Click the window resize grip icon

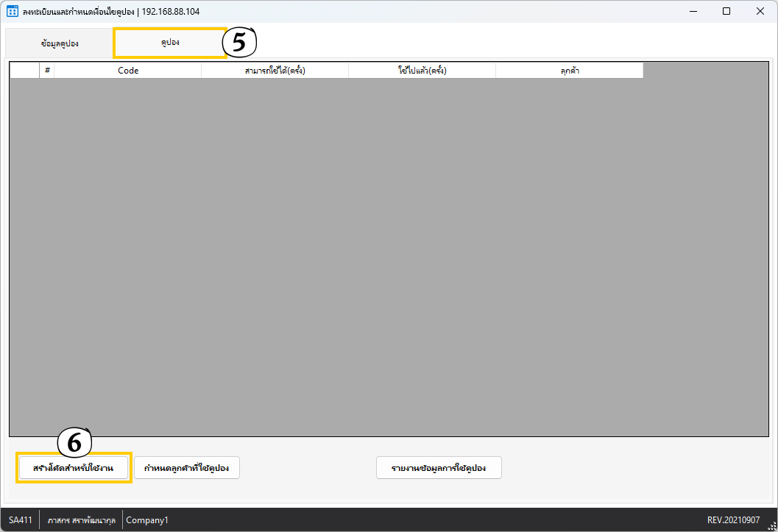[x=771, y=525]
